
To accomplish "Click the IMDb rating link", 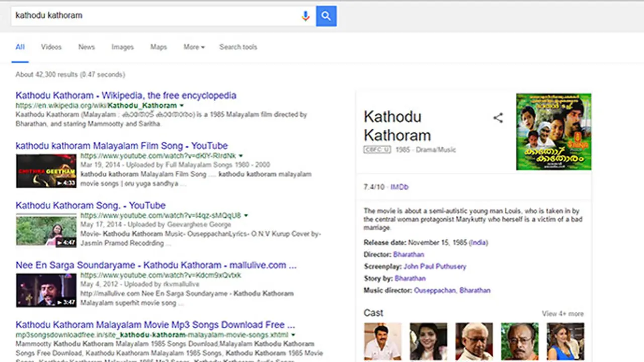I will pos(399,187).
